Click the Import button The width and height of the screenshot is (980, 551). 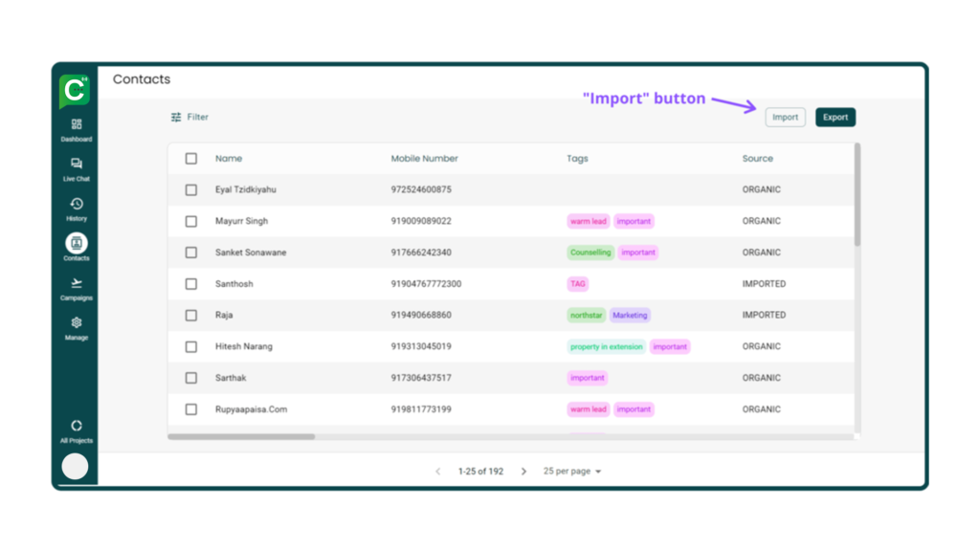[785, 118]
